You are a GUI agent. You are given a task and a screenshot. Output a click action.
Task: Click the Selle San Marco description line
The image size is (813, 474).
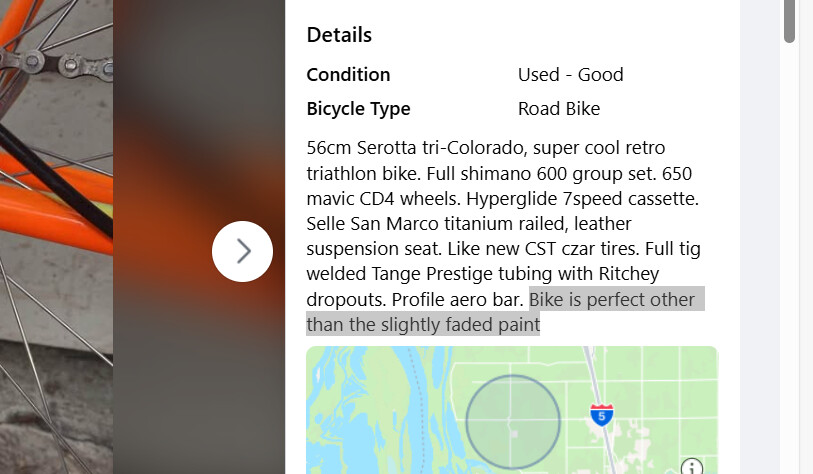coord(469,224)
